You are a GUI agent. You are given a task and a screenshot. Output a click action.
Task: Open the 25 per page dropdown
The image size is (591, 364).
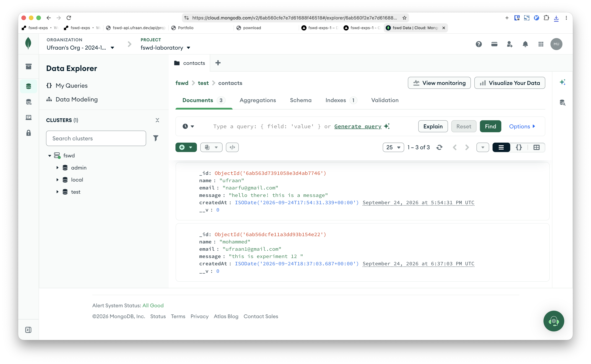click(x=393, y=147)
